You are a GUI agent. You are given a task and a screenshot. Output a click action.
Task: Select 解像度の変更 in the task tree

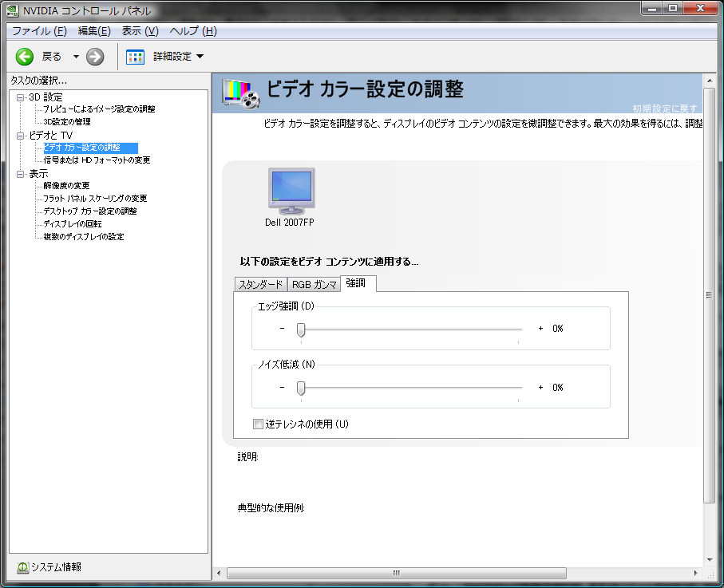66,186
